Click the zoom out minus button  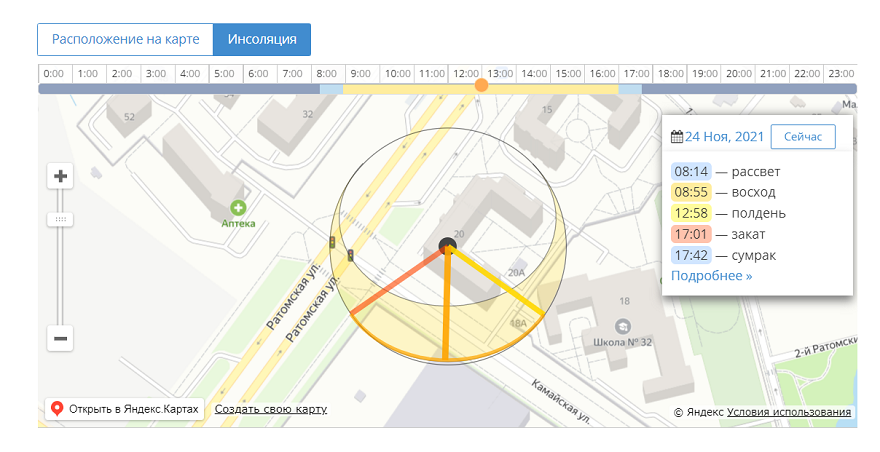point(61,339)
